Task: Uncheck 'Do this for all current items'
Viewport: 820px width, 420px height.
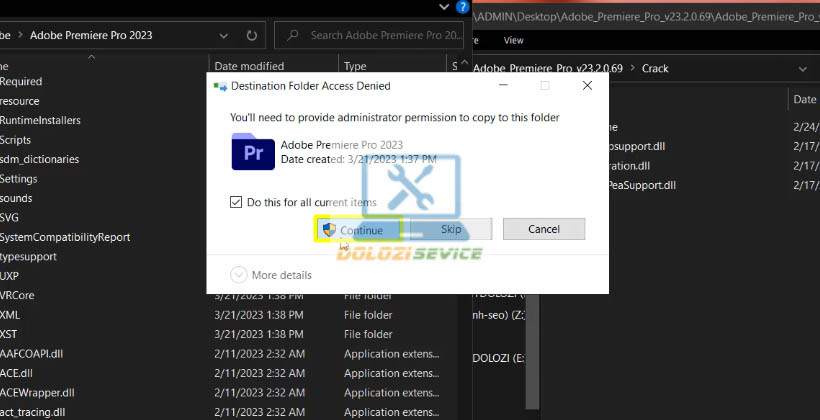Action: point(237,202)
